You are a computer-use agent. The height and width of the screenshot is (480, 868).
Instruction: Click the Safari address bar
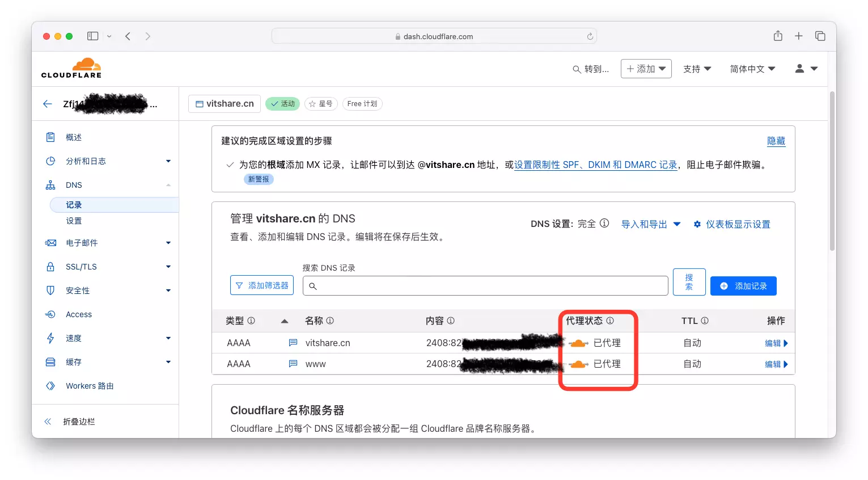coord(434,36)
